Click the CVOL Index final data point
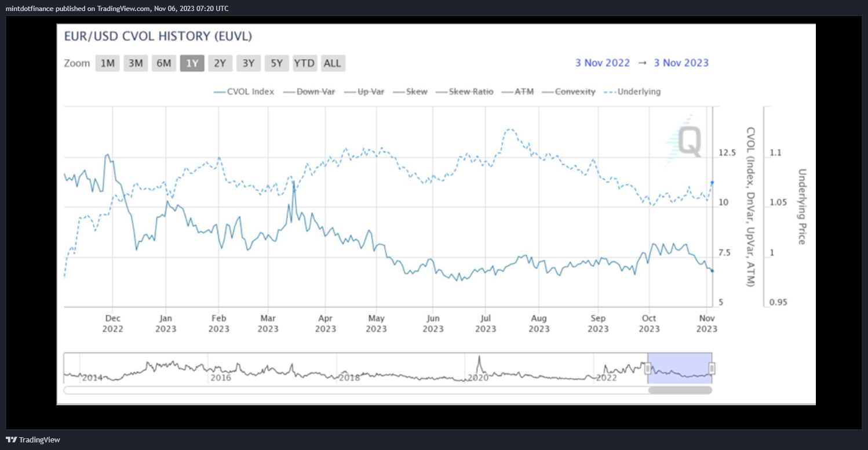Screen dimensions: 868x450 [x=712, y=271]
